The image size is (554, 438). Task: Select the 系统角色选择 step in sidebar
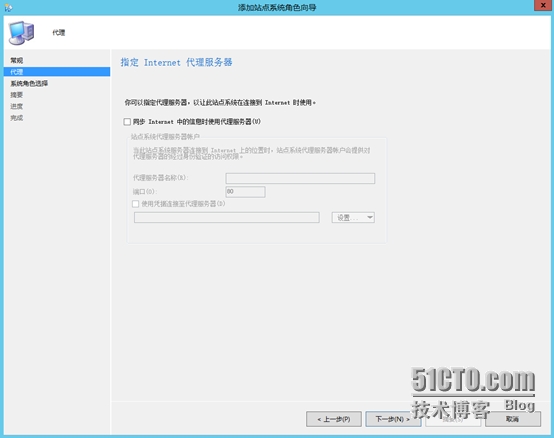(29, 83)
